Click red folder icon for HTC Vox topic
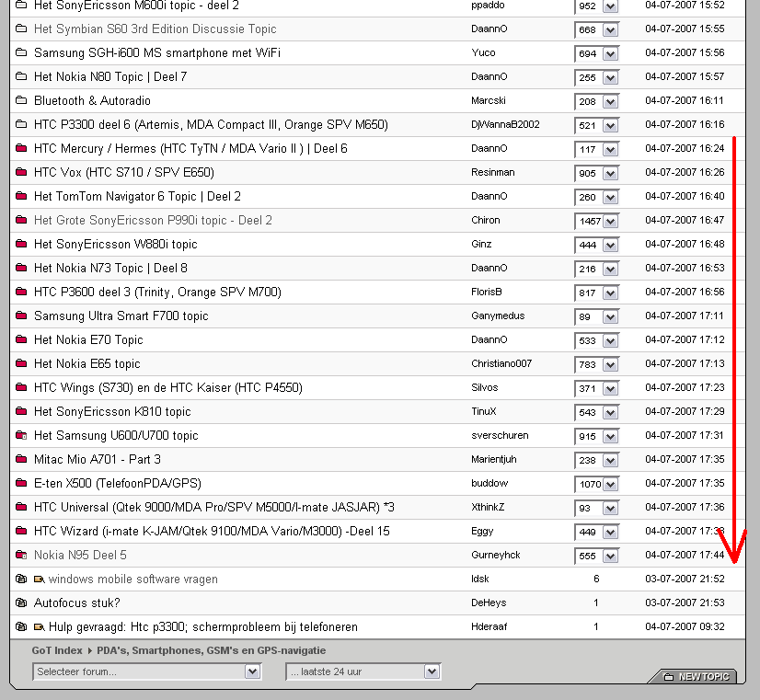This screenshot has height=700, width=760. (21, 172)
